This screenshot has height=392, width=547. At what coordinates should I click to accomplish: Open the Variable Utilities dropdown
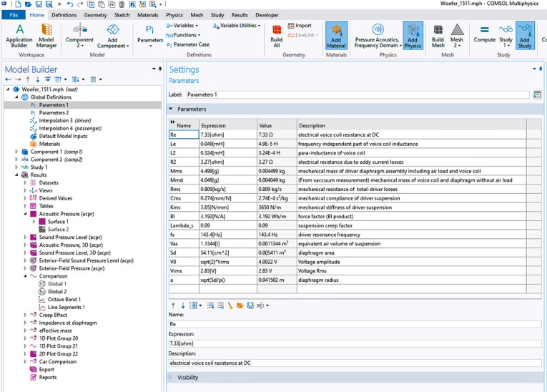(x=237, y=26)
